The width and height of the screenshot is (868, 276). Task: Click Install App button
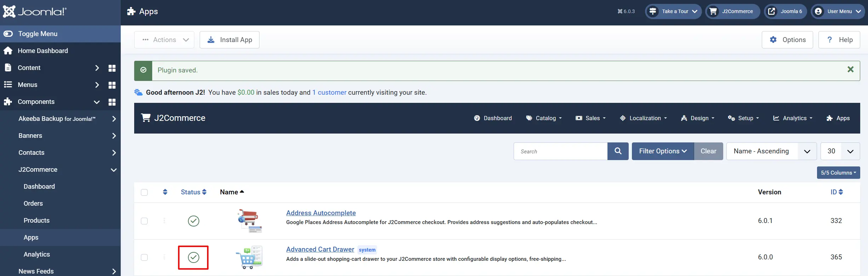point(229,40)
